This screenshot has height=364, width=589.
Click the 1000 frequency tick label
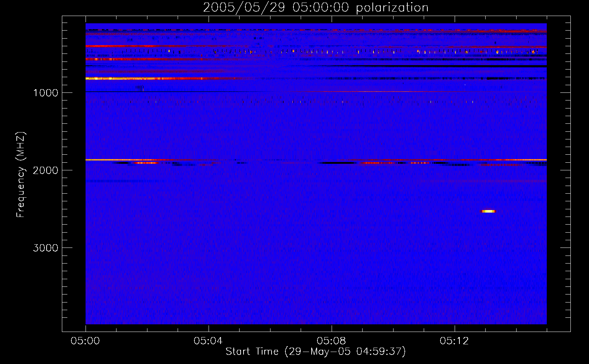pyautogui.click(x=46, y=93)
